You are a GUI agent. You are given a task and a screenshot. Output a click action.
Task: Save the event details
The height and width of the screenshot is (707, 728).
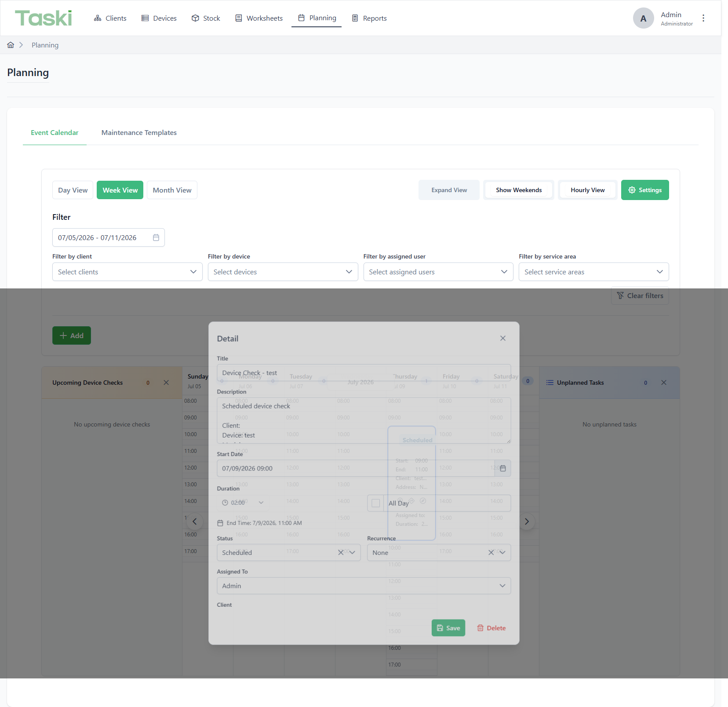click(x=448, y=628)
